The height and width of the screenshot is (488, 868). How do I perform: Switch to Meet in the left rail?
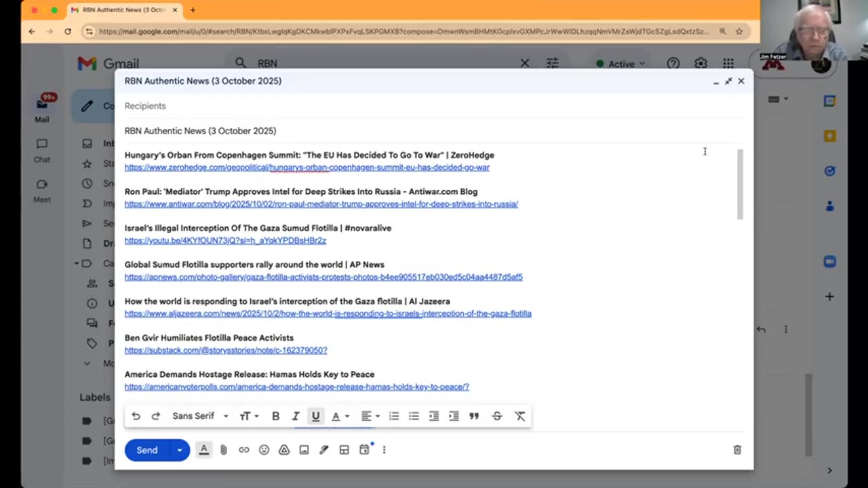pyautogui.click(x=42, y=191)
